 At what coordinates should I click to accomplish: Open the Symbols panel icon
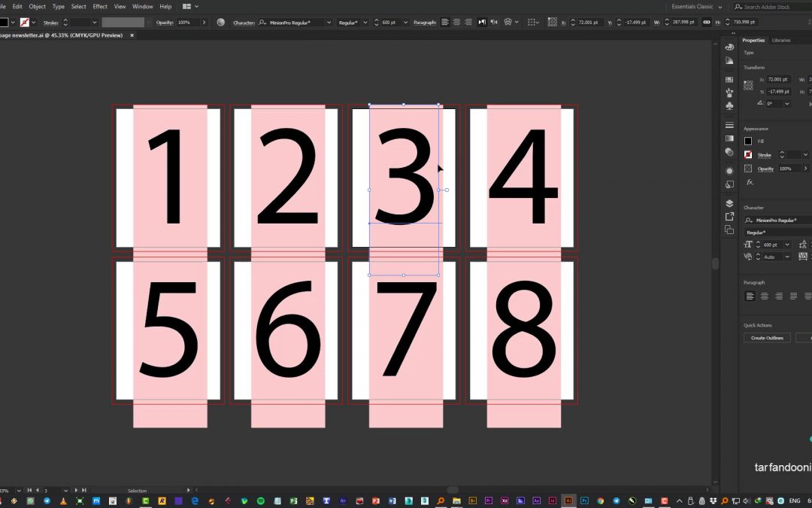[x=729, y=106]
